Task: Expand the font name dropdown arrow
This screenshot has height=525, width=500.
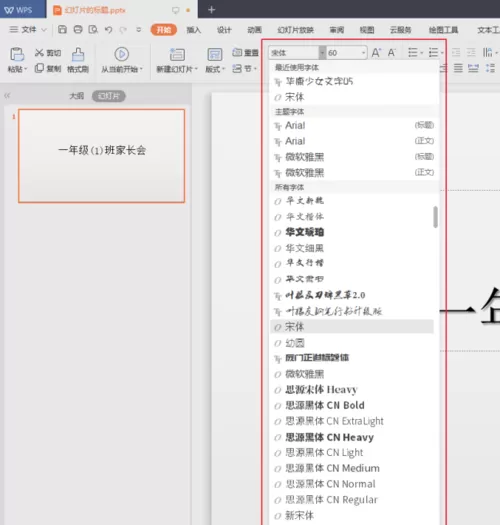Action: click(322, 53)
